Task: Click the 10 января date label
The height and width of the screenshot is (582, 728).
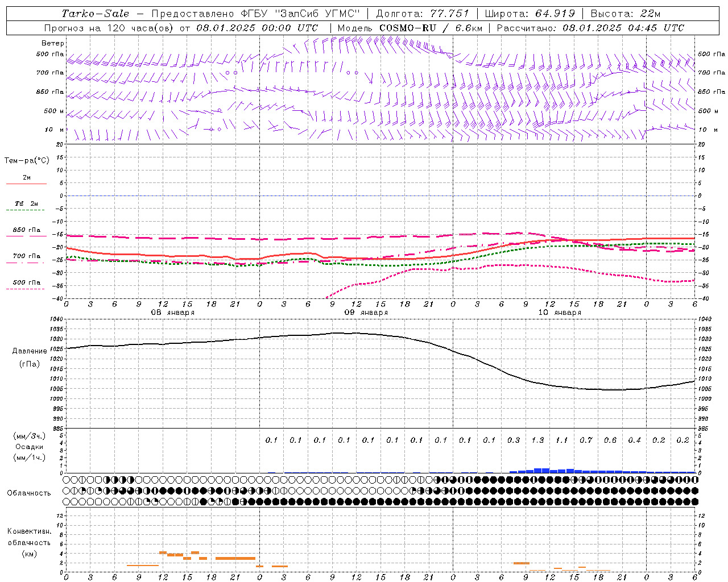Action: point(560,313)
